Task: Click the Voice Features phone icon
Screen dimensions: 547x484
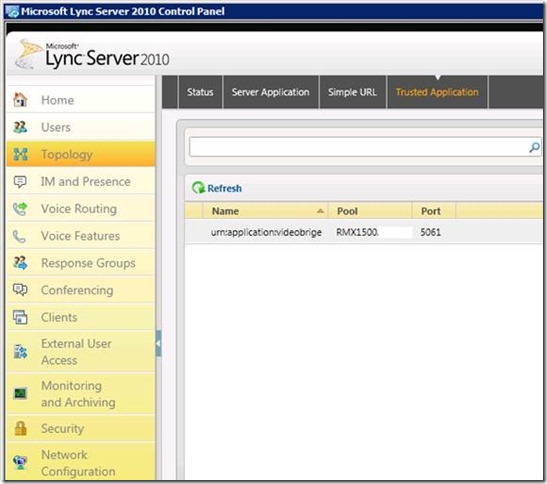Action: click(x=19, y=236)
